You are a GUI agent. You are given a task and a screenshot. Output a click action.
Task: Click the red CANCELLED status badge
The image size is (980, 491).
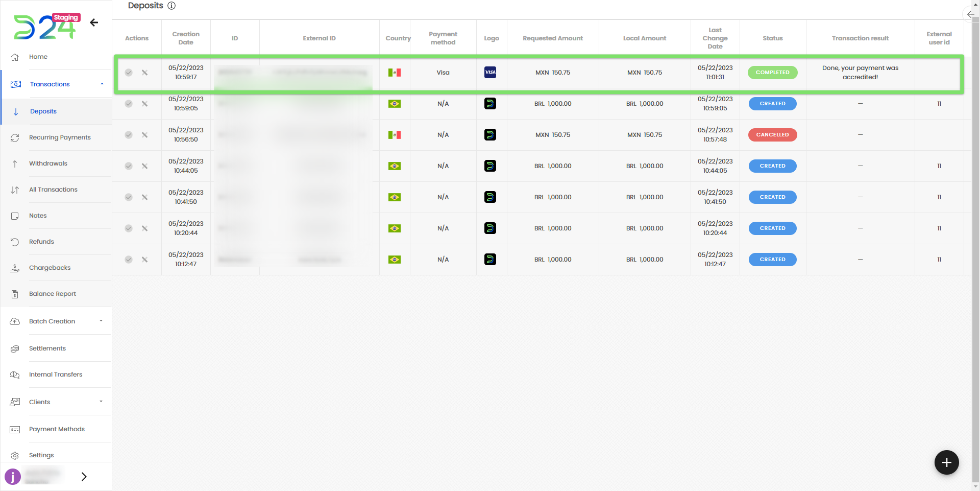click(x=772, y=135)
